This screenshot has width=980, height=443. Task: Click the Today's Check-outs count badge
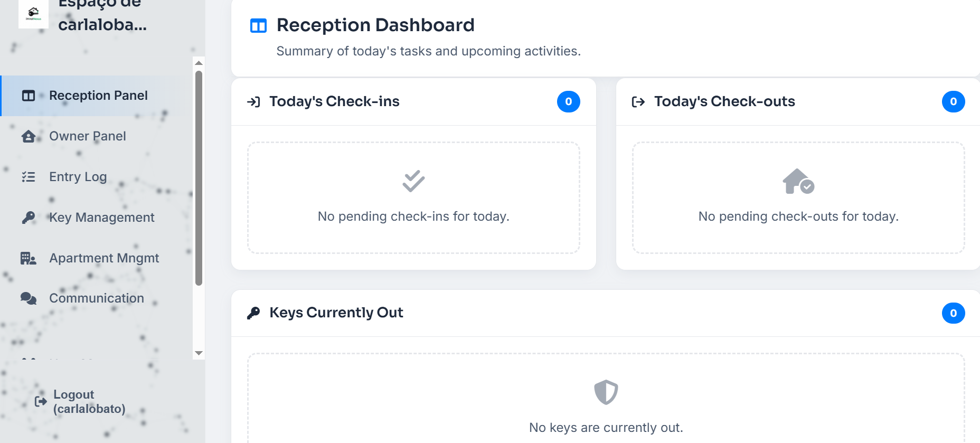coord(954,102)
